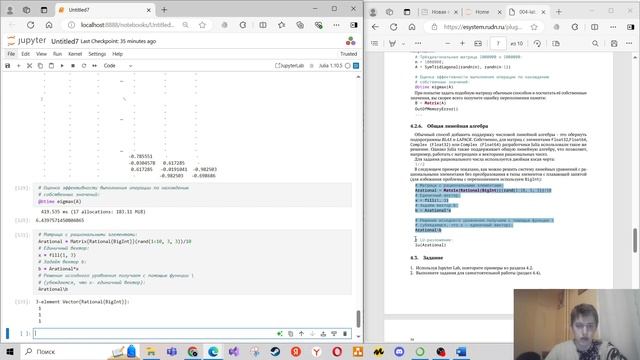Click the PDF viewer vertical scrollbar
The height and width of the screenshot is (360, 640).
[x=635, y=240]
